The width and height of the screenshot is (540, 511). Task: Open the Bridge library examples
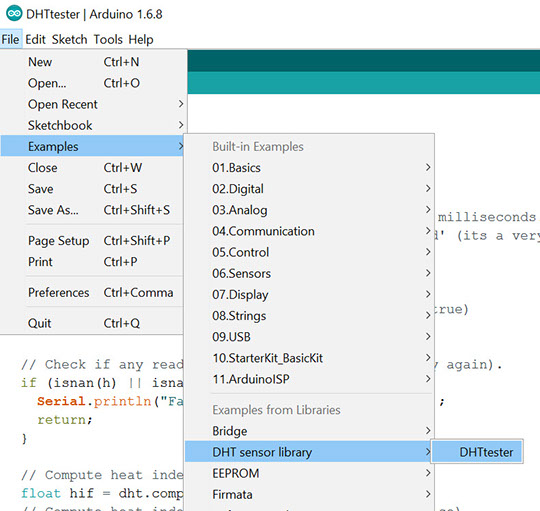(309, 431)
